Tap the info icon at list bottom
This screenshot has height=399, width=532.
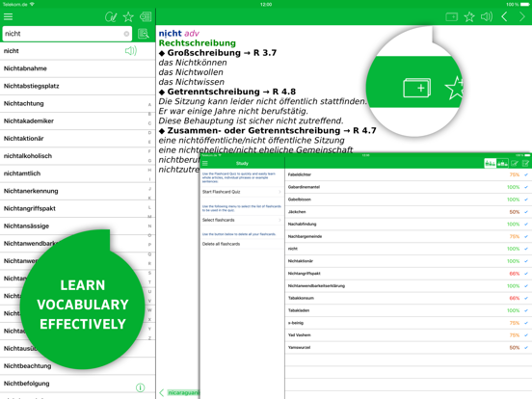click(140, 387)
